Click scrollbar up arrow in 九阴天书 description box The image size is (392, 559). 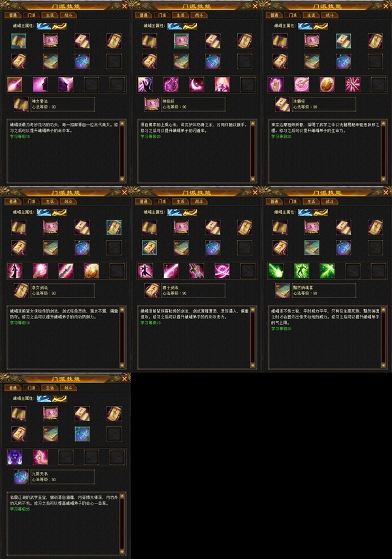tap(122, 496)
